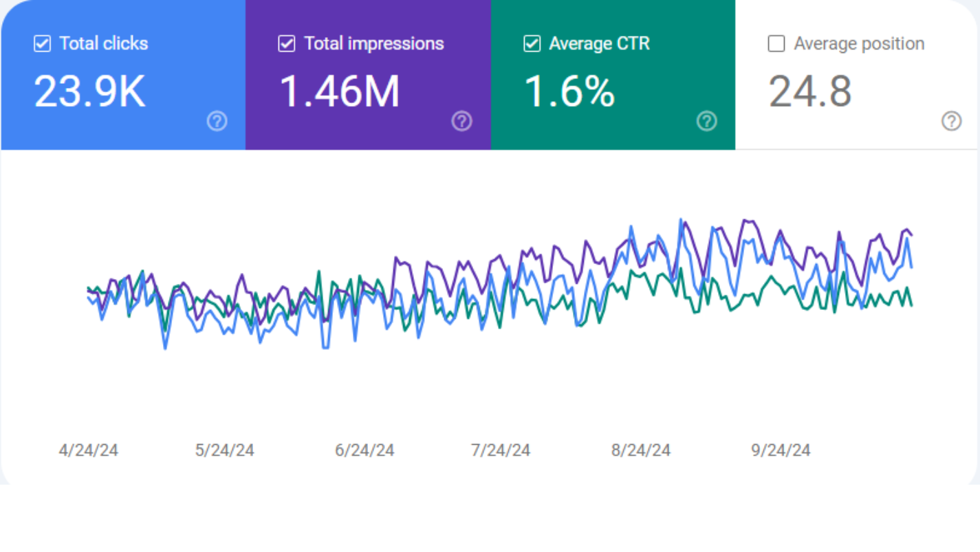This screenshot has width=980, height=552.
Task: Open help icon on Total impressions card
Action: click(x=462, y=122)
